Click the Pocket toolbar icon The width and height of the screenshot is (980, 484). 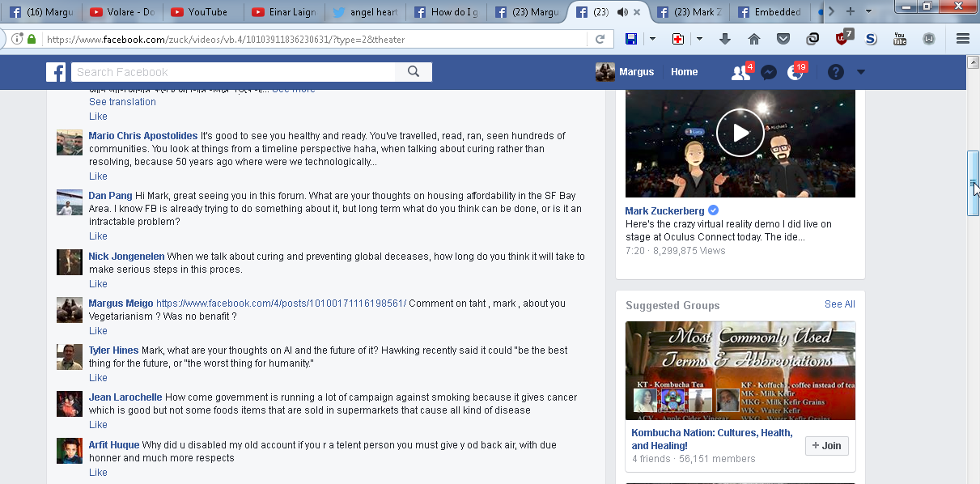pos(783,39)
